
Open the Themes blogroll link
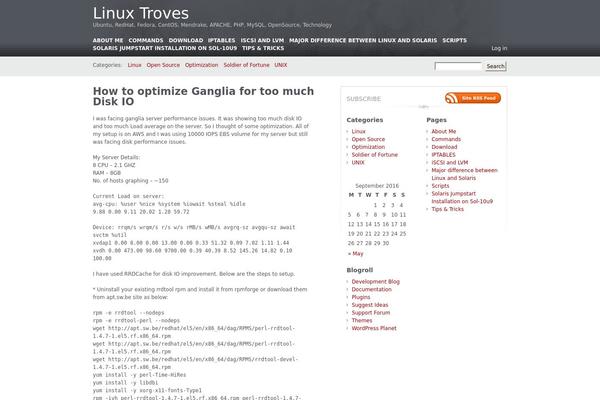click(362, 320)
